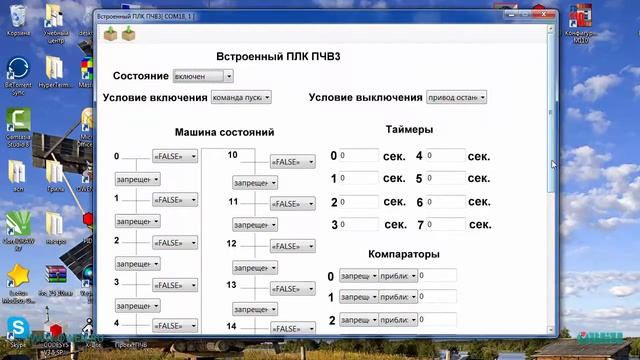Open the Учебный центр desktop shortcut
This screenshot has width=640, height=360.
pos(56,24)
